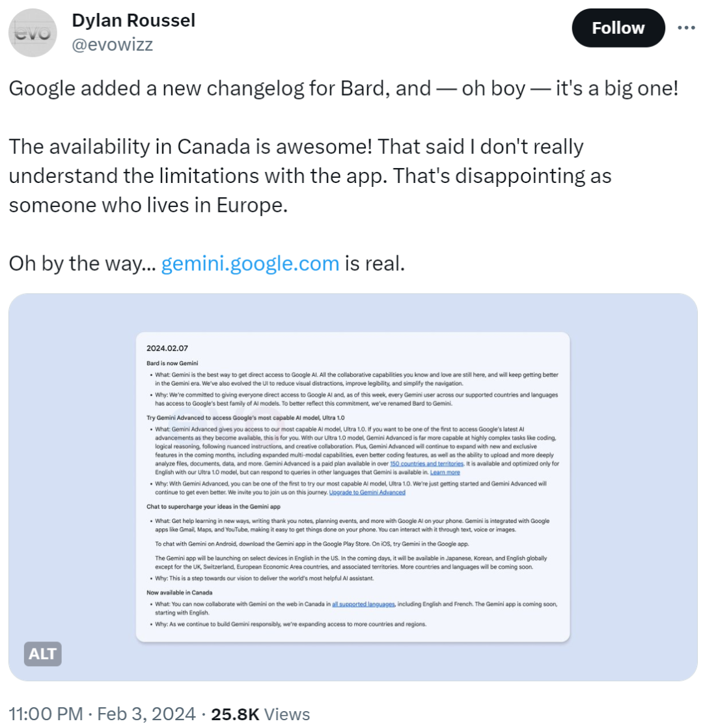
Task: Click the "Now available in Canada" heading
Action: click(x=179, y=592)
